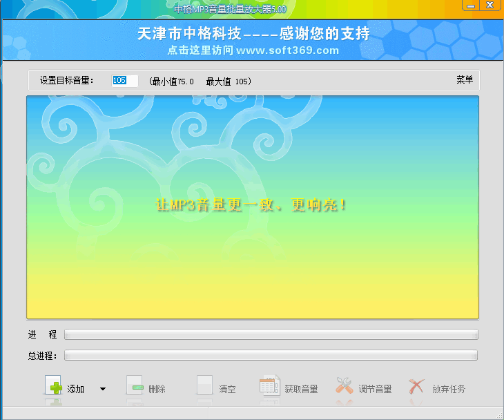Click the 删除 button text
The height and width of the screenshot is (420, 504).
[x=157, y=389]
